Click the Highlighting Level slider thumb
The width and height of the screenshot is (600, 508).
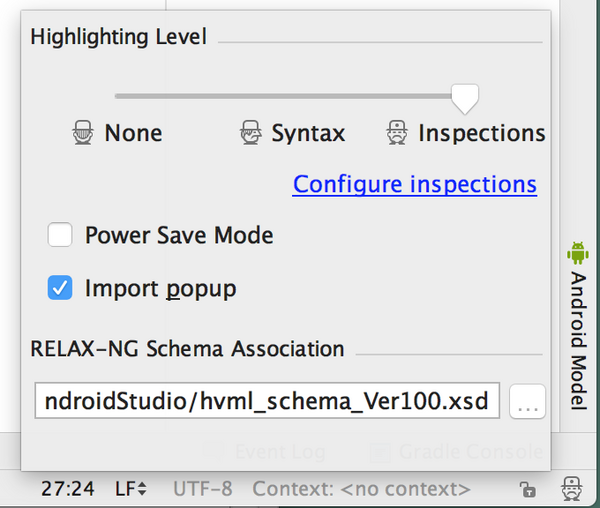(464, 97)
